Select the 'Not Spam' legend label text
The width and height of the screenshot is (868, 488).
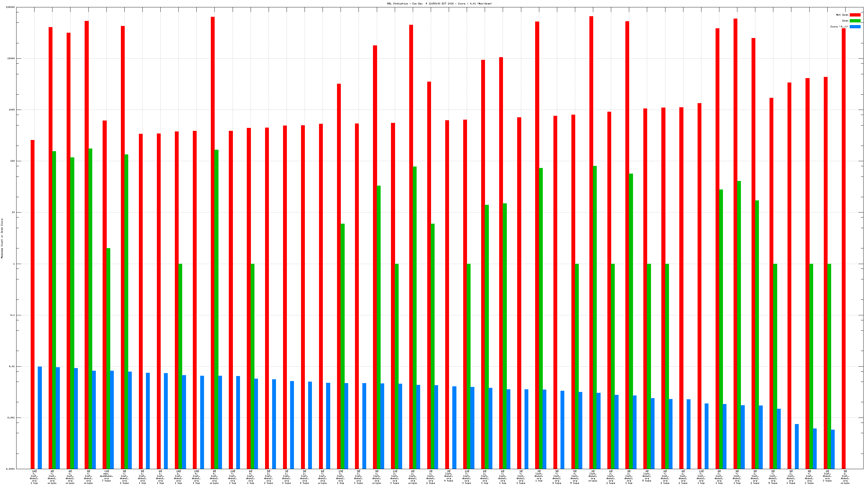coord(842,15)
